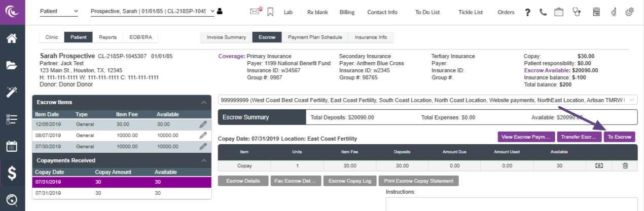Open the Payment Plan Schedule tab
Viewport: 644px width, 211px height.
[x=315, y=37]
